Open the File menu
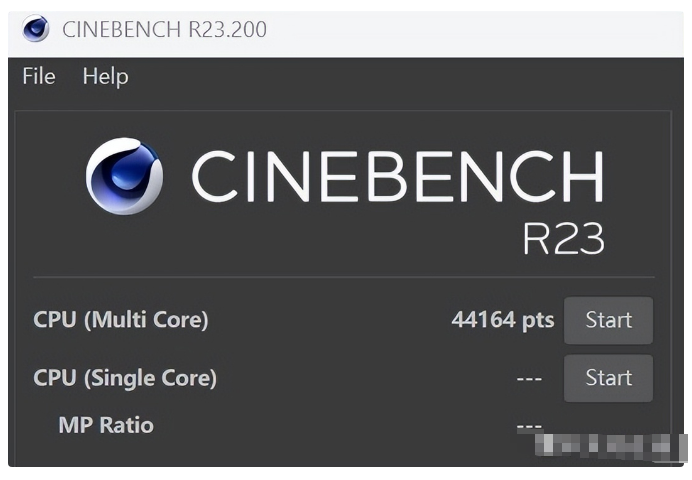692x480 pixels. tap(39, 77)
